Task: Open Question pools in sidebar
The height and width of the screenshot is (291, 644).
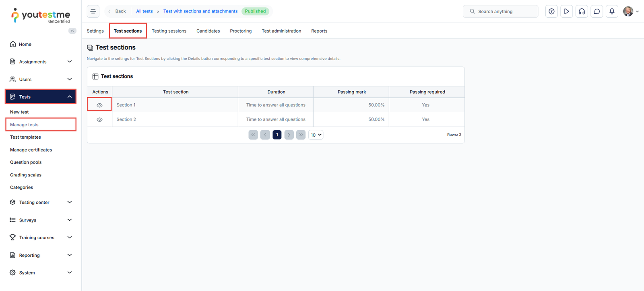Action: click(26, 162)
